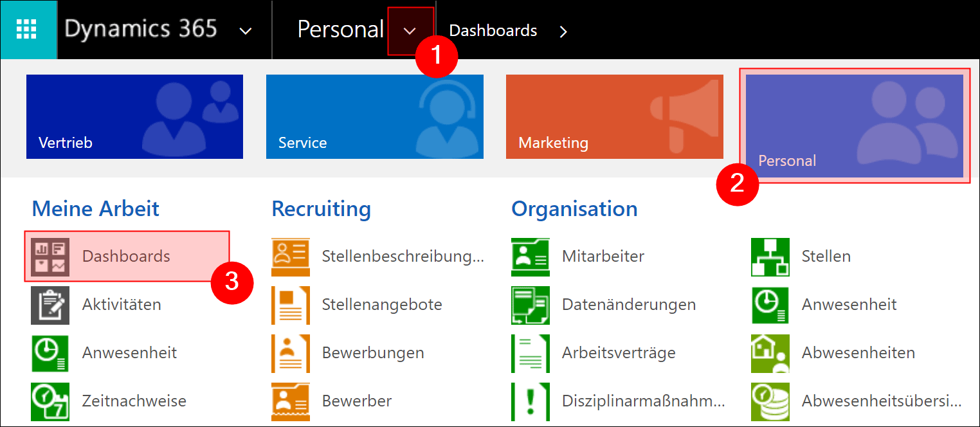Expand the Personal area chevron in navbar
980x427 pixels.
pyautogui.click(x=410, y=31)
